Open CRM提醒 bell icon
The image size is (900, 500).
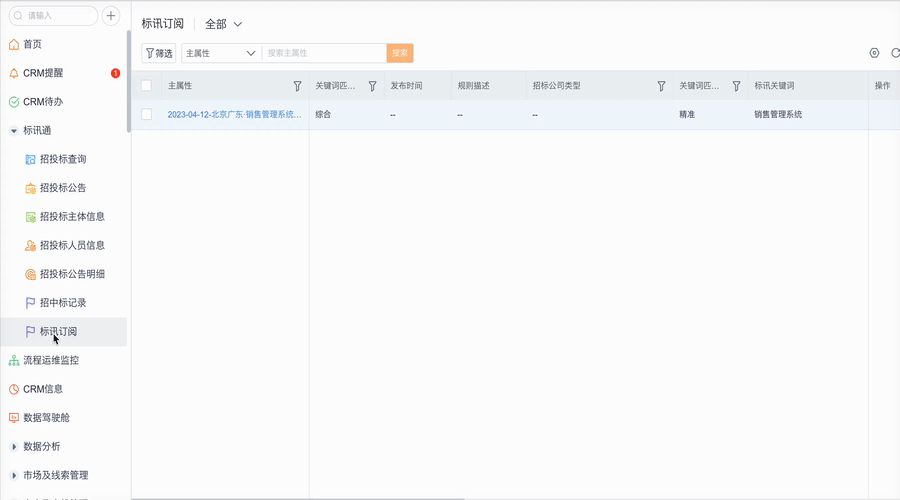click(x=14, y=73)
